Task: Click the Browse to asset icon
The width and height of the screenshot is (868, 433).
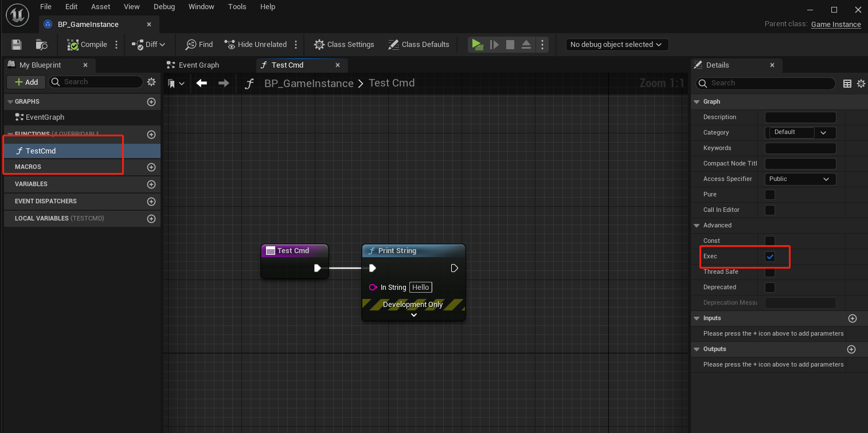Action: [42, 45]
